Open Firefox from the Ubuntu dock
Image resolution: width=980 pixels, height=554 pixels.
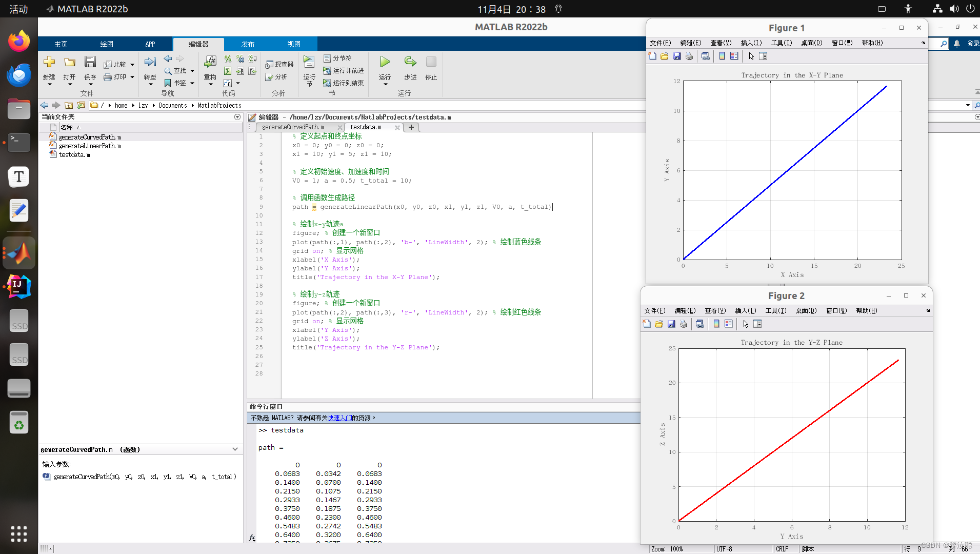[19, 41]
